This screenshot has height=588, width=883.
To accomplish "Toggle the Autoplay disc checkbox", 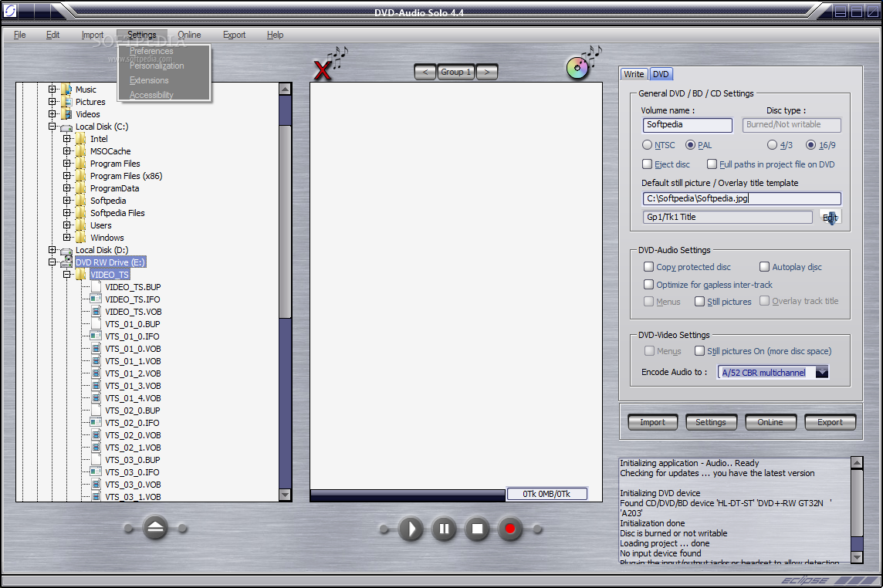I will [x=764, y=266].
